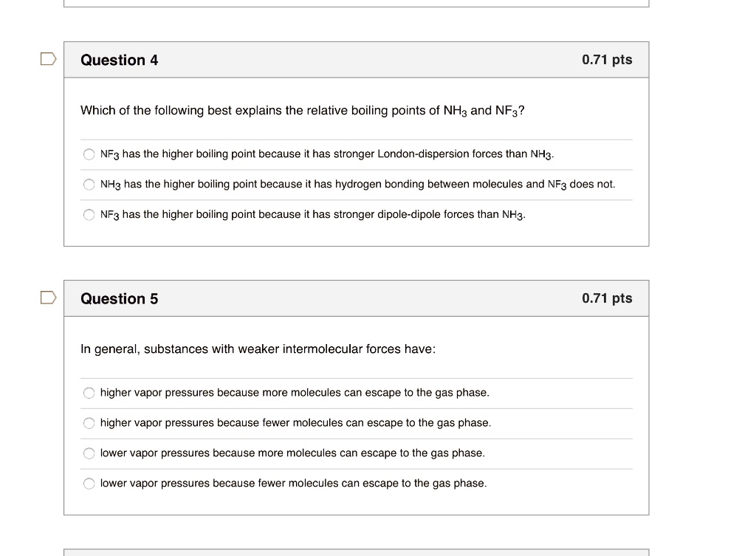Click answer text about stronger London-dispersion forces

[x=327, y=154]
